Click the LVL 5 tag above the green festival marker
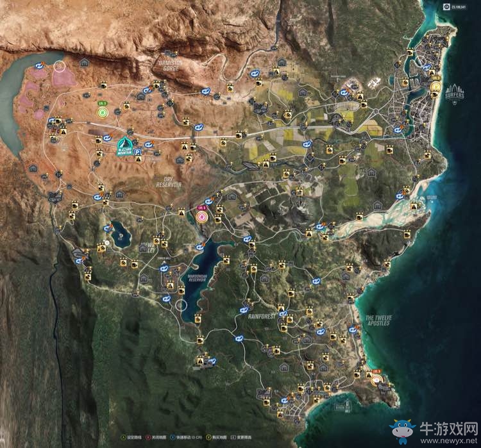This screenshot has width=481, height=448. pyautogui.click(x=103, y=104)
